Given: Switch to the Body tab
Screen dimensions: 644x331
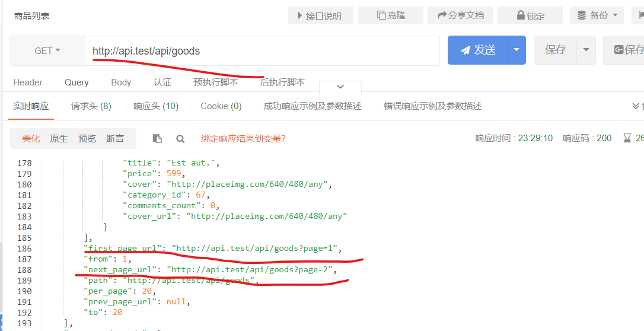Looking at the screenshot, I should (121, 82).
